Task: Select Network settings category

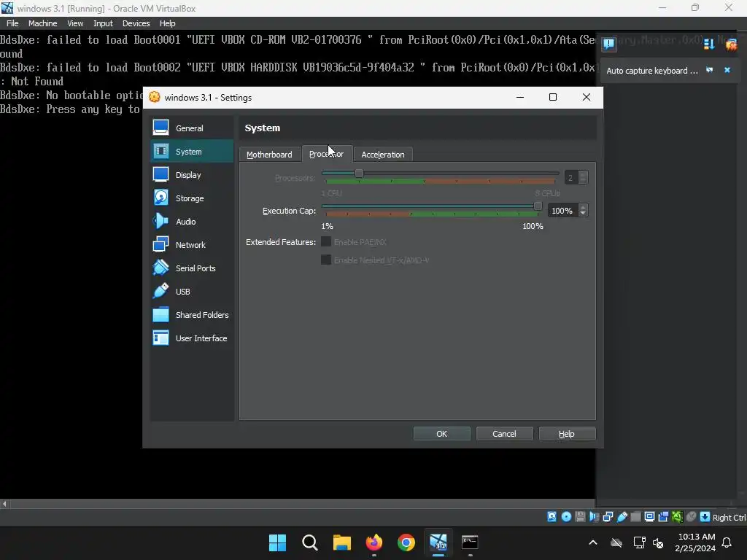Action: pyautogui.click(x=192, y=245)
